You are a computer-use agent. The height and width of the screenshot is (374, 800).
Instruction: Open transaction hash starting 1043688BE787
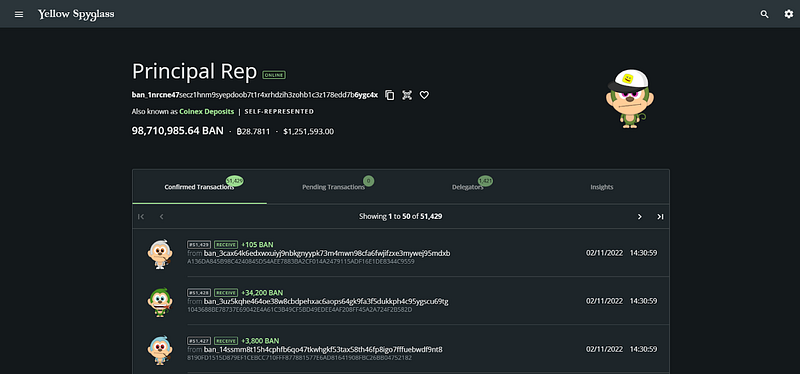299,309
